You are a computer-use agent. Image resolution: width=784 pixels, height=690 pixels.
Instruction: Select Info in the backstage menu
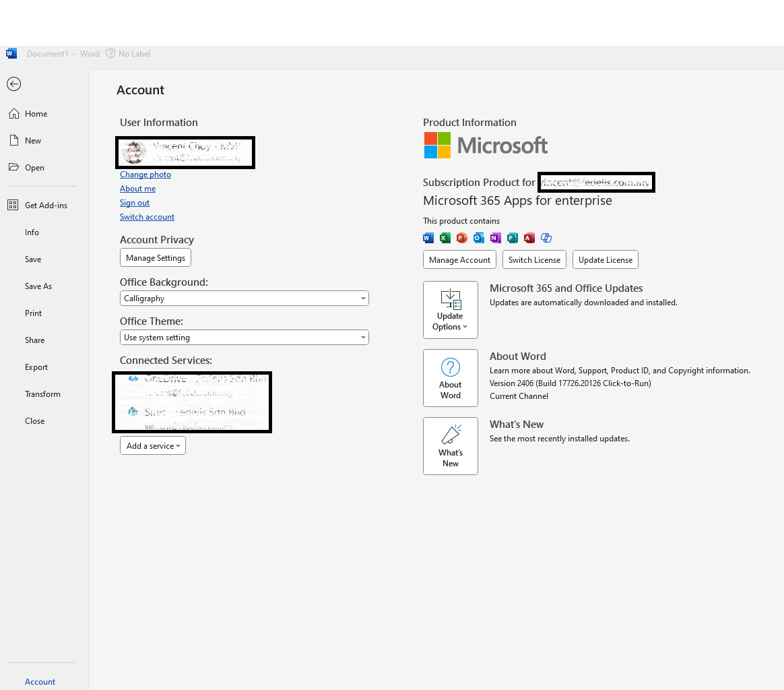pos(32,232)
